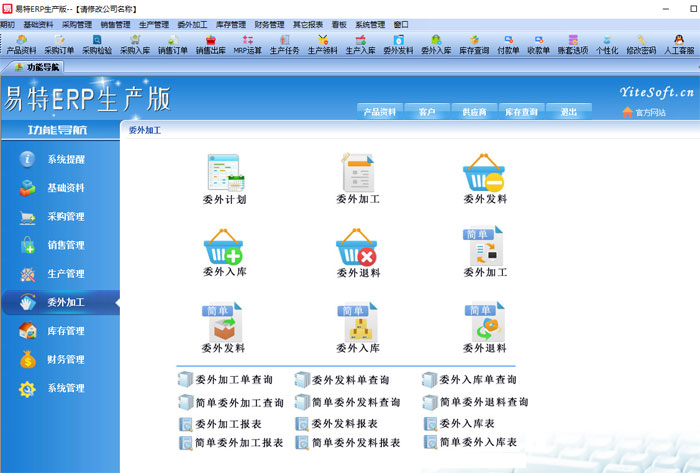
Task: Click the 委外发料 basket with yellow minus
Action: tap(485, 175)
